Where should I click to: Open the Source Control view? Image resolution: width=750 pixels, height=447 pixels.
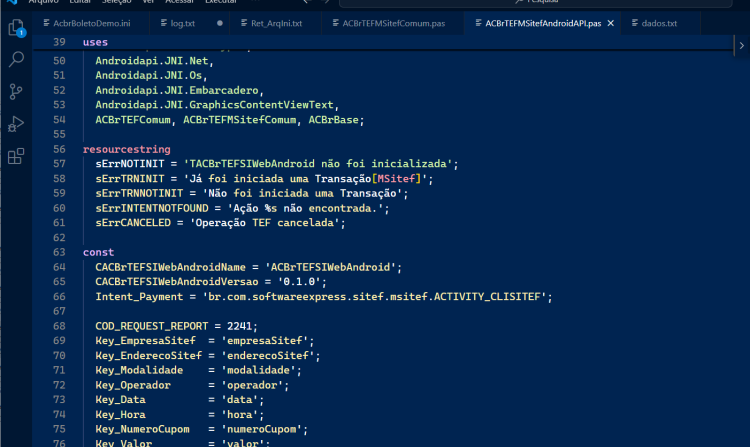(x=16, y=91)
